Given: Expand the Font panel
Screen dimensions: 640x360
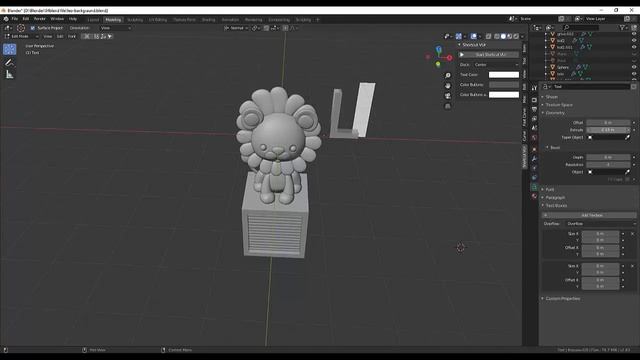Looking at the screenshot, I should (549, 189).
